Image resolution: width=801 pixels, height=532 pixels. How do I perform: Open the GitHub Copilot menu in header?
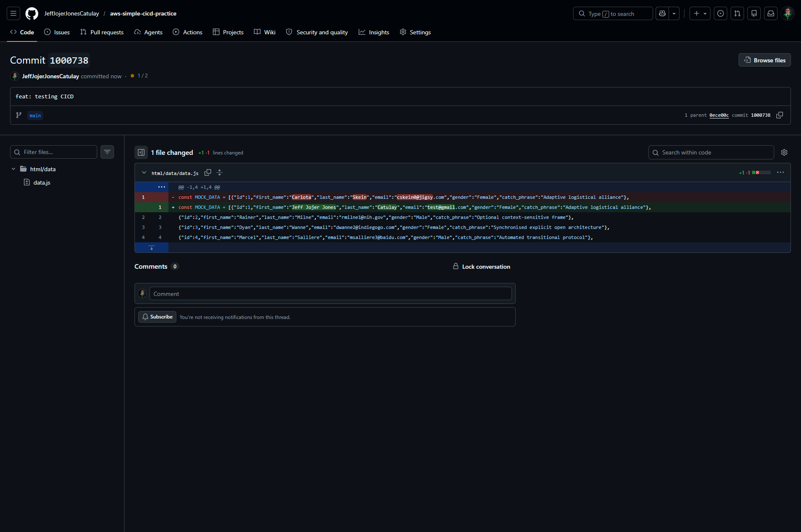674,13
